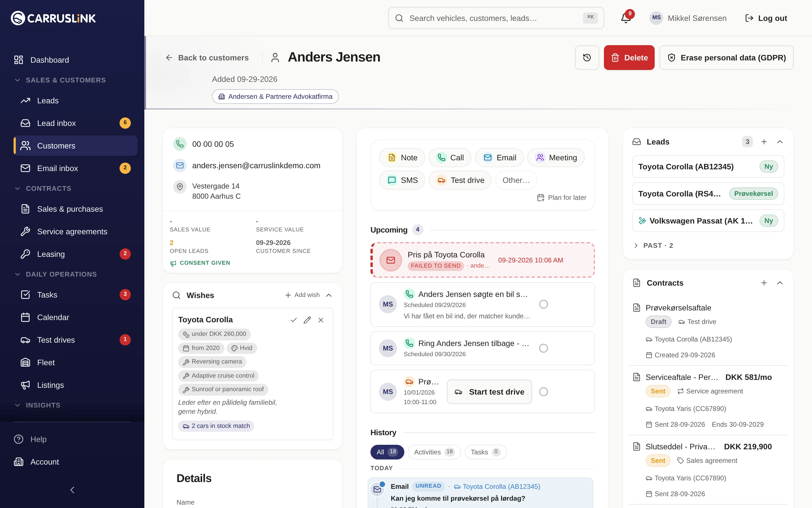This screenshot has width=812, height=508.
Task: Open Test drives in sidebar
Action: coord(76,340)
